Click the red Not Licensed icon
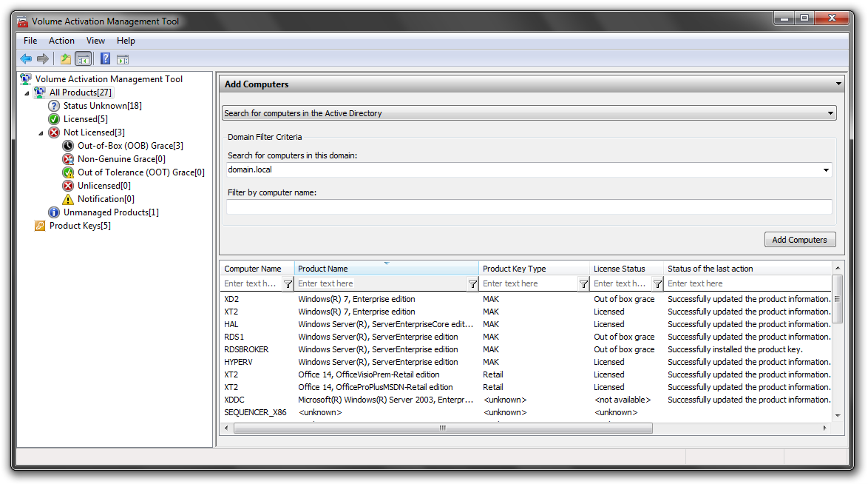Image resolution: width=868 pixels, height=484 pixels. [x=54, y=132]
